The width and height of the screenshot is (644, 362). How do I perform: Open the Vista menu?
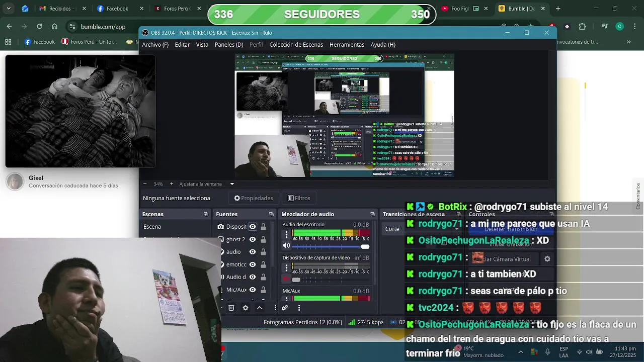pyautogui.click(x=202, y=45)
